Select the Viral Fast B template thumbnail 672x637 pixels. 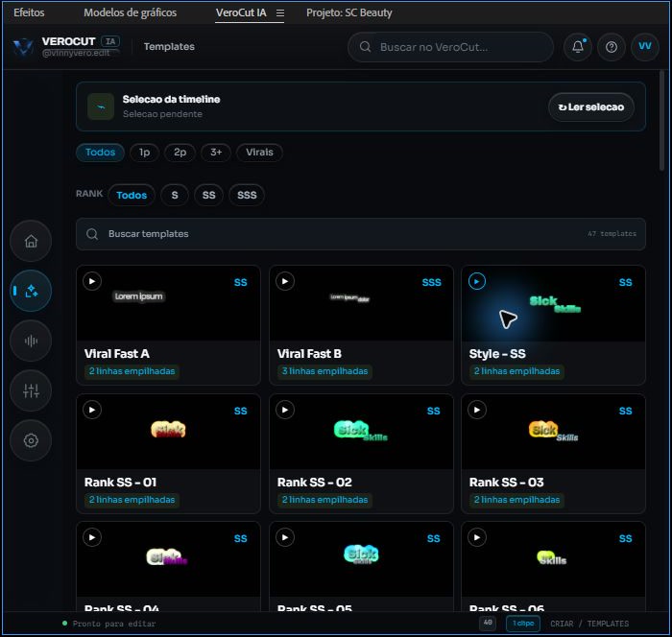(x=361, y=303)
